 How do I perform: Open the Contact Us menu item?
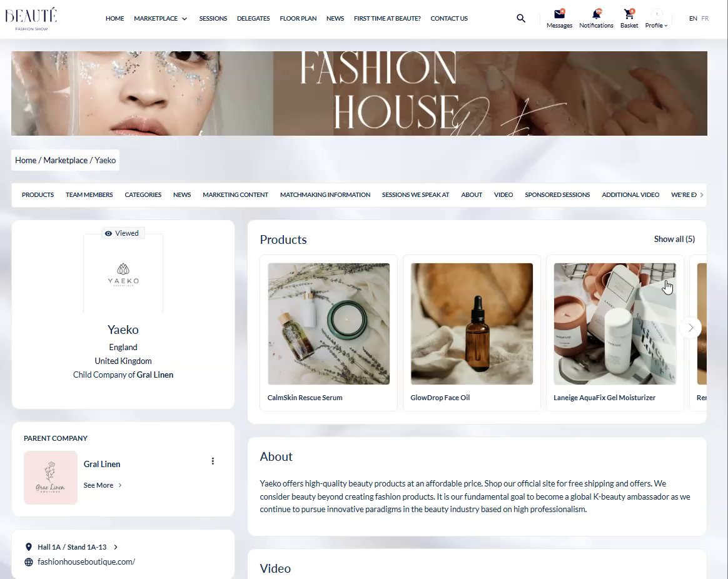tap(449, 19)
